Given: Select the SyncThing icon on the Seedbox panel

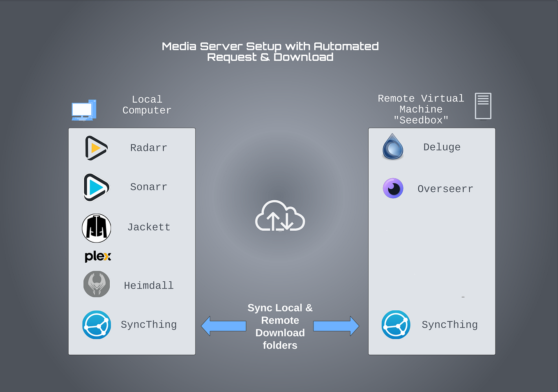Looking at the screenshot, I should tap(396, 325).
